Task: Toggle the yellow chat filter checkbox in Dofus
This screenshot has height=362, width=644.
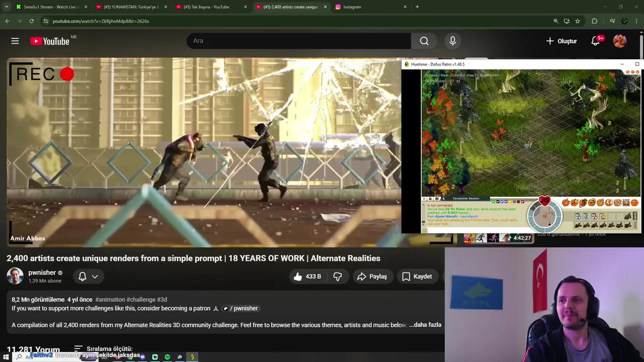Action: [x=510, y=202]
